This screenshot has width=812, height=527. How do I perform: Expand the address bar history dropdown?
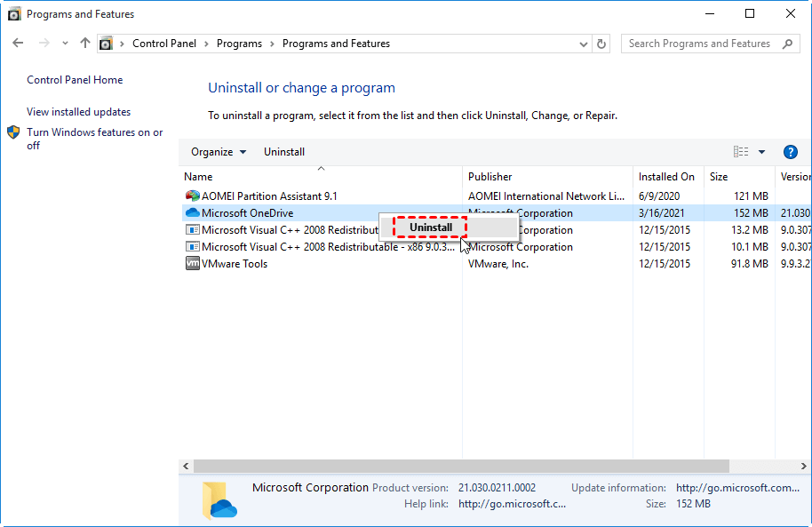[x=584, y=44]
